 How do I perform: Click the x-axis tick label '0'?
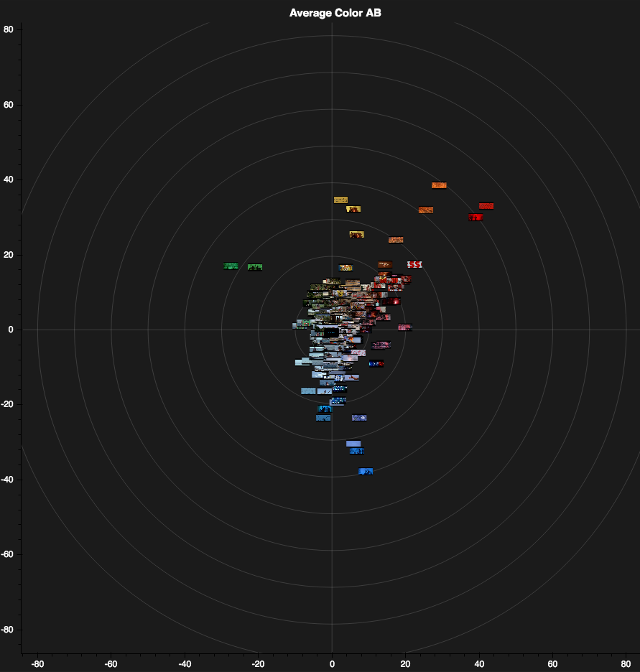(332, 664)
